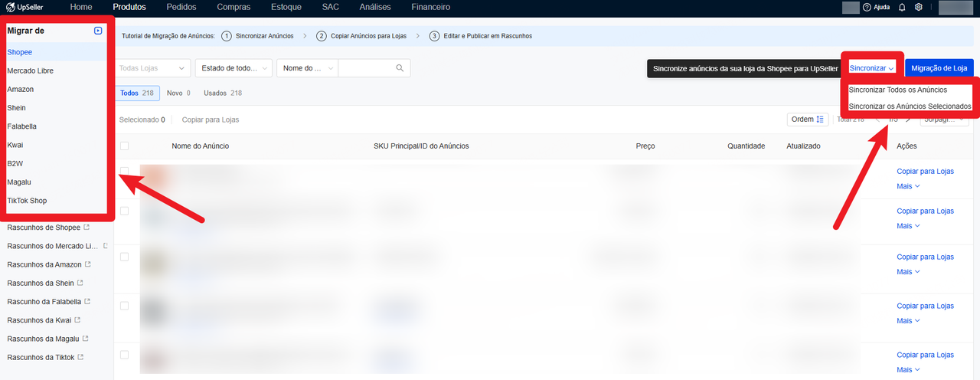Viewport: 980px width, 380px height.
Task: Collapse the Sincronizar dropdown
Action: (872, 68)
